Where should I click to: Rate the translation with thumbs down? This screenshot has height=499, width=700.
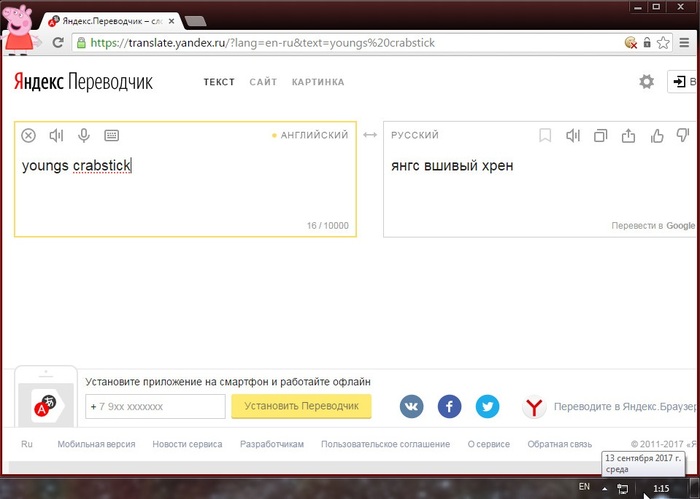pos(684,136)
